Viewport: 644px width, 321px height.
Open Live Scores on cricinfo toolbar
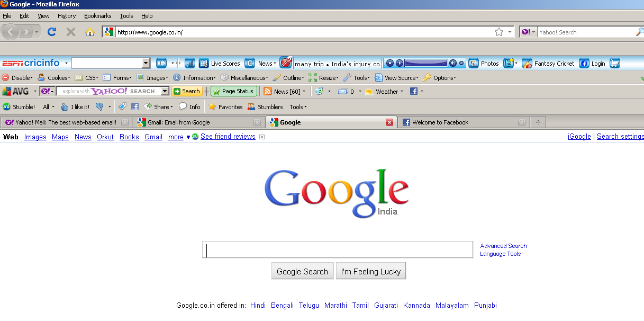click(220, 64)
